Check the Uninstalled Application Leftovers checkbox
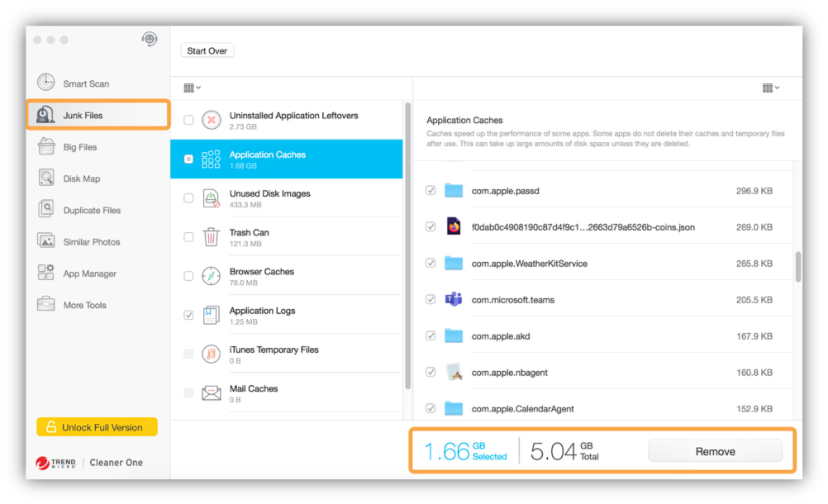This screenshot has height=504, width=828. [x=188, y=121]
